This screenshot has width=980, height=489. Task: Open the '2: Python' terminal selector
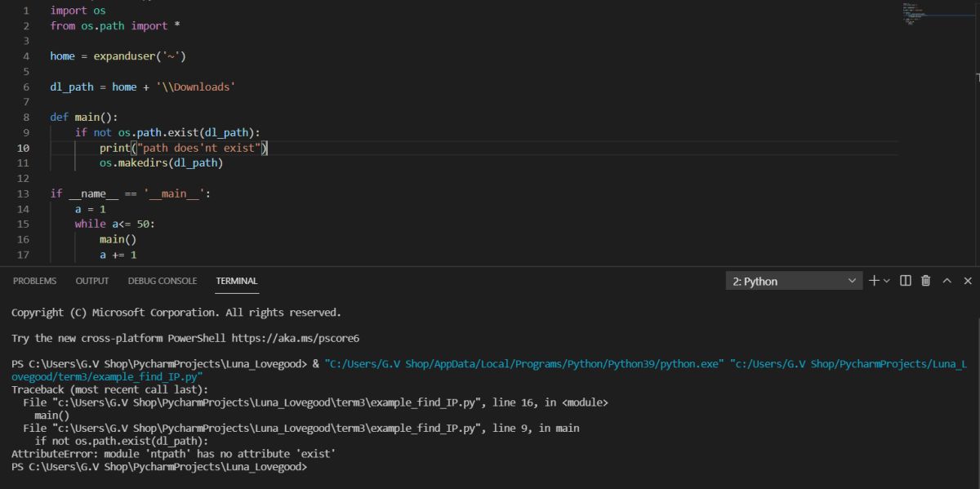[794, 281]
